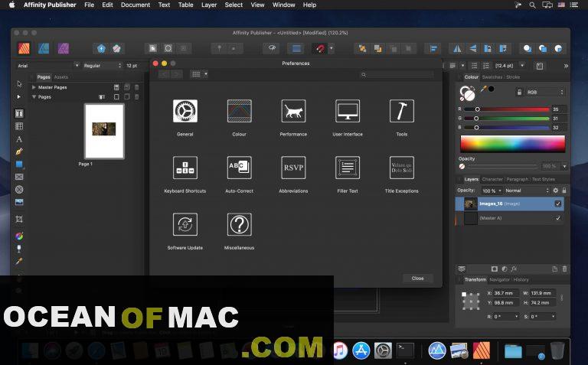Switch to Photo persona icon

coord(64,48)
